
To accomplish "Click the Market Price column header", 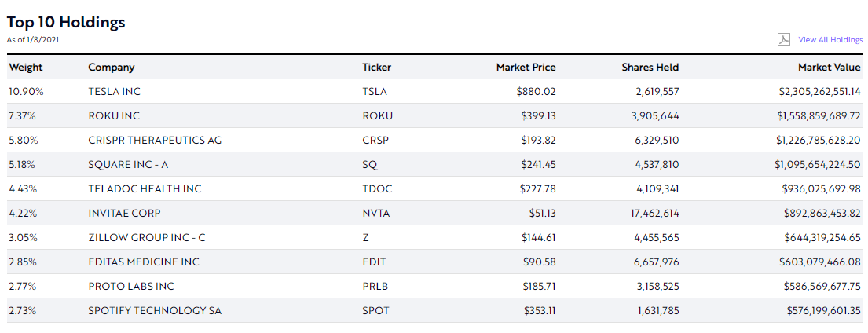I will point(526,68).
